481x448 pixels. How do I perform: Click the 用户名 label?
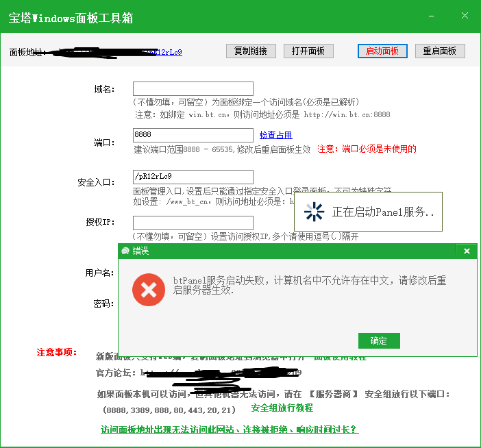(99, 273)
